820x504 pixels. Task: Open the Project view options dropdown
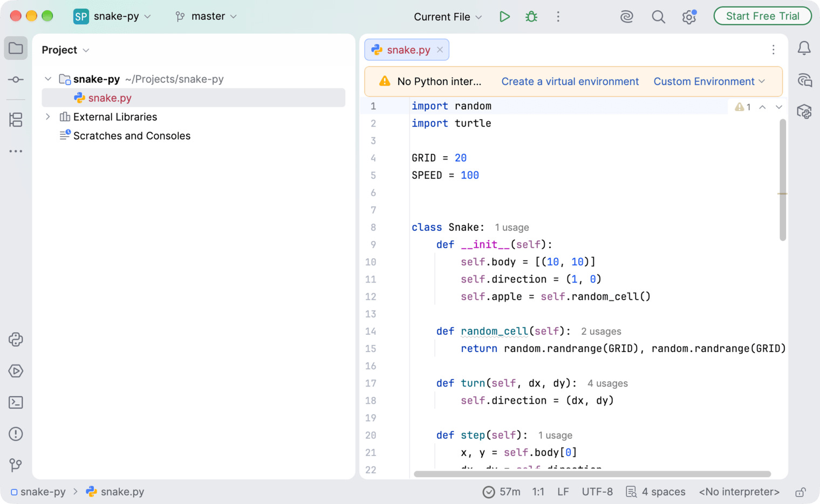[x=65, y=50]
